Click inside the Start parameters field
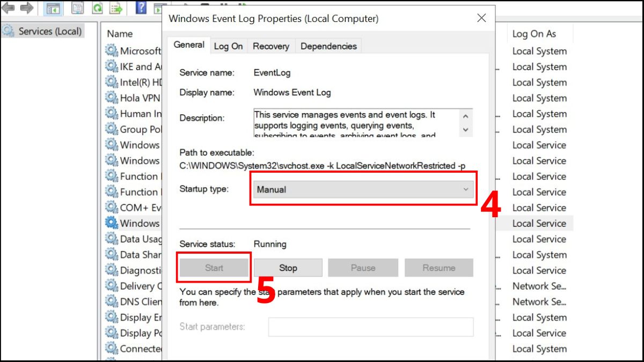 (370, 327)
